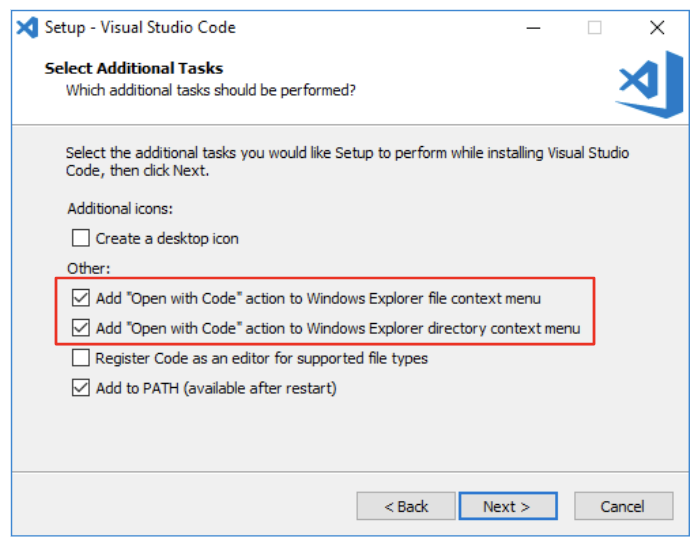Untick the Add to PATH checkbox
Viewport: 700px width, 548px height.
[81, 387]
